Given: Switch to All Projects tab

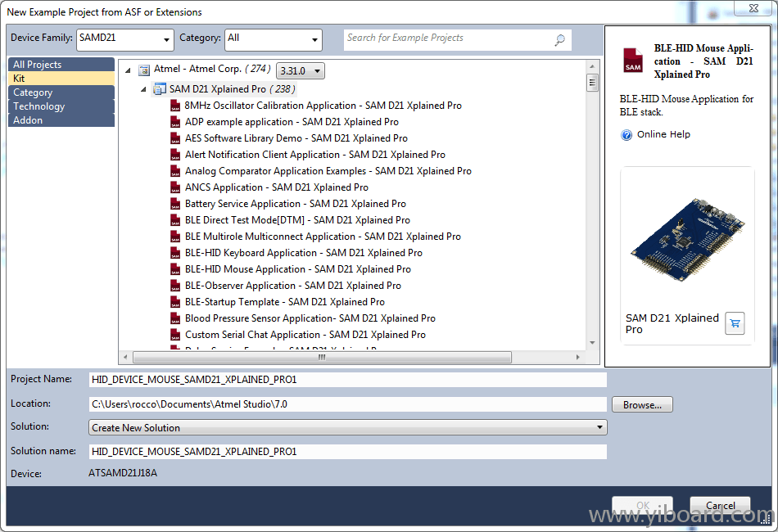Looking at the screenshot, I should [61, 65].
